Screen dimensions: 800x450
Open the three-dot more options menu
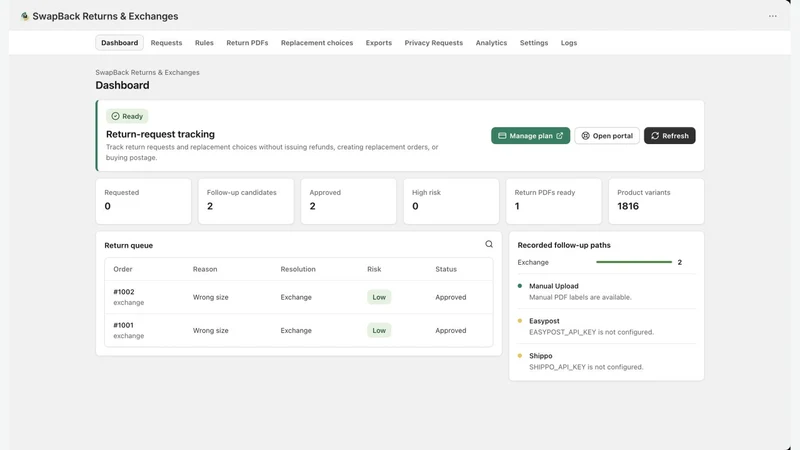[x=772, y=16]
